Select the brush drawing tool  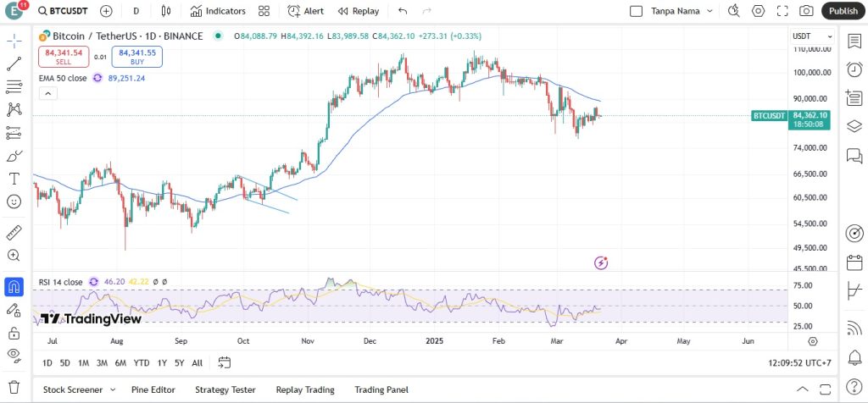coord(14,156)
